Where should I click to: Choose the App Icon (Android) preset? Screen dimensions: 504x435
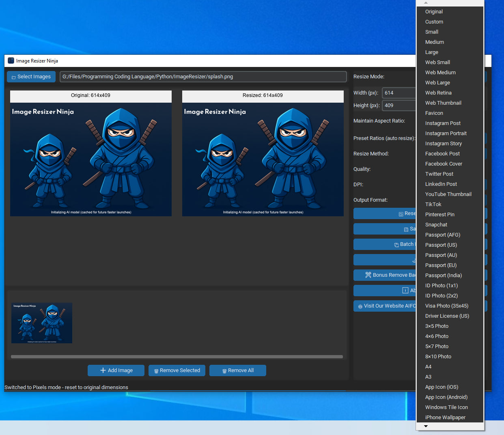point(450,397)
